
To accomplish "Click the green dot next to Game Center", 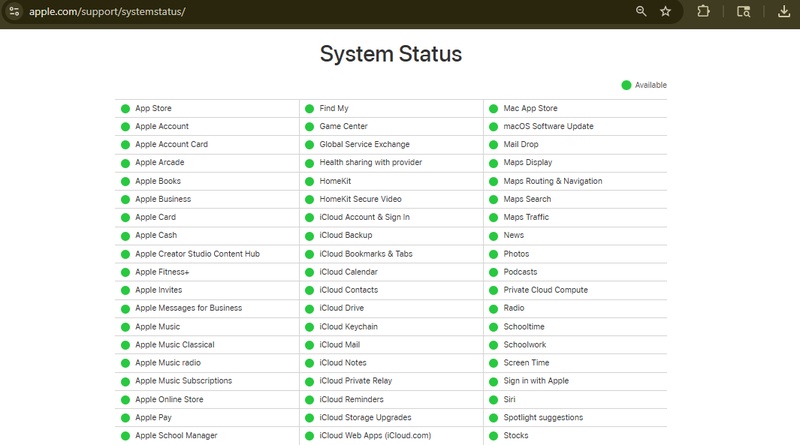I will click(309, 127).
